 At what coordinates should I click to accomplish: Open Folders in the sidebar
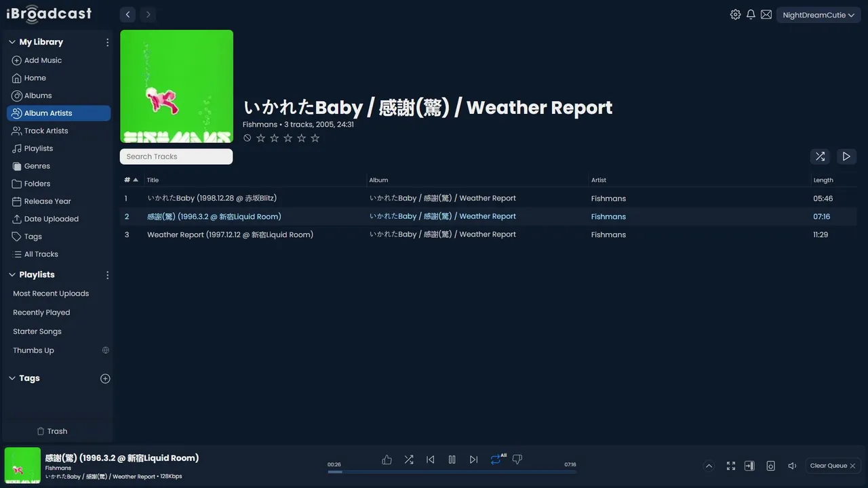pos(58,184)
